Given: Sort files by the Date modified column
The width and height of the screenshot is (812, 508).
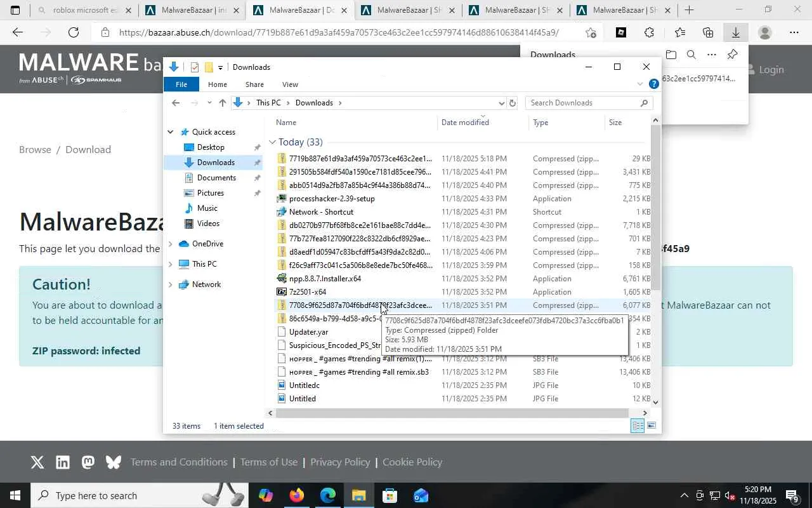Looking at the screenshot, I should [x=465, y=123].
